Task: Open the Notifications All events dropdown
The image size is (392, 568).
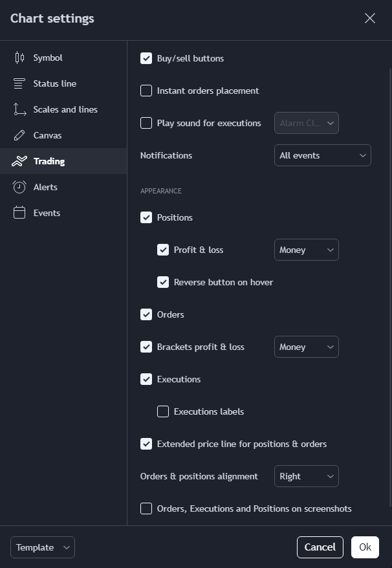Action: click(x=322, y=155)
